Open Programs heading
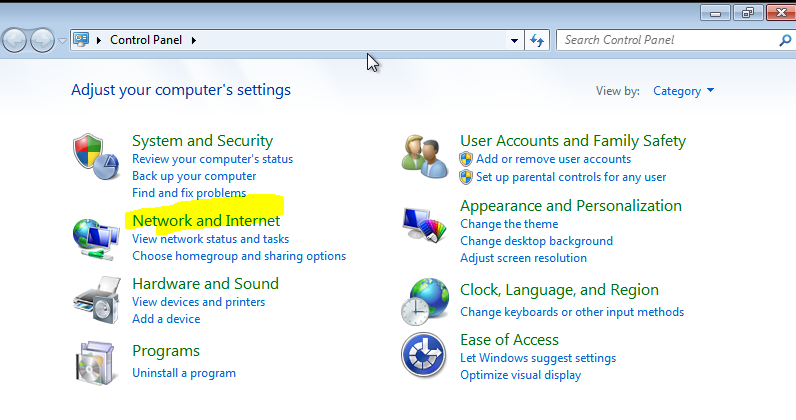Viewport: 796px width, 420px height. [x=165, y=351]
